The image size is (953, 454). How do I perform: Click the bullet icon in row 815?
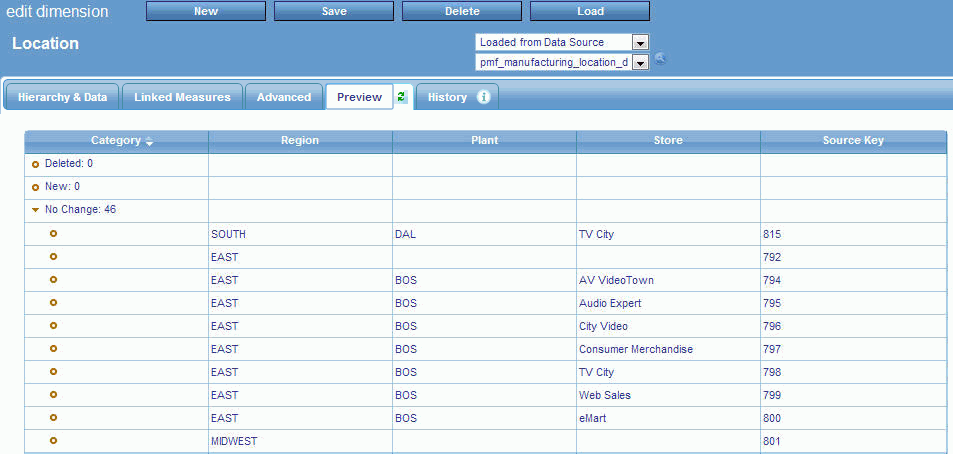pos(53,233)
